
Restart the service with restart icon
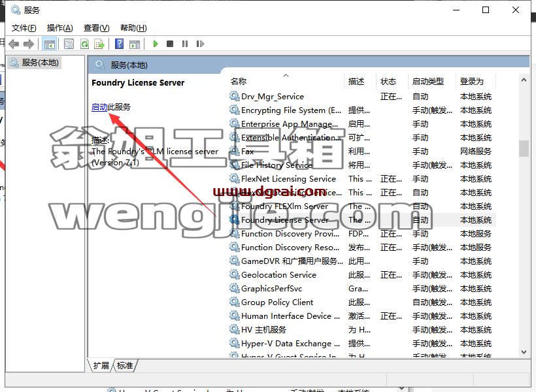200,44
